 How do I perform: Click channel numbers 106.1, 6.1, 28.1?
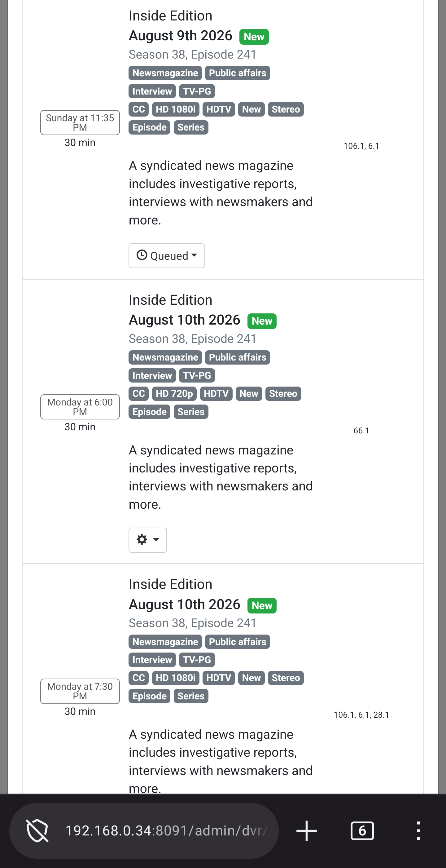pyautogui.click(x=361, y=715)
